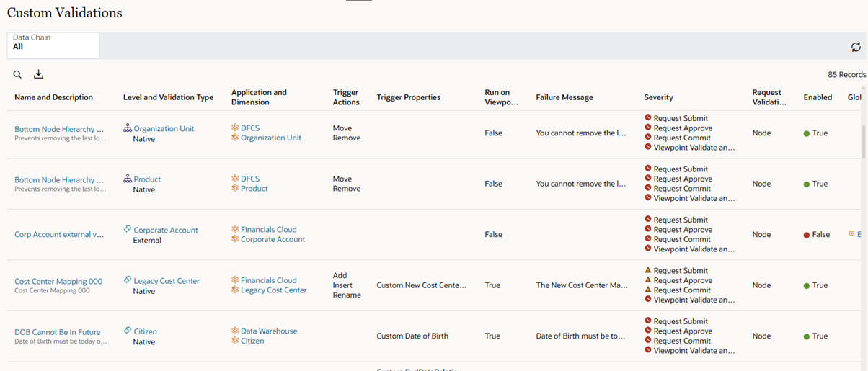
Task: Open the Data Chain dropdown
Action: click(53, 45)
